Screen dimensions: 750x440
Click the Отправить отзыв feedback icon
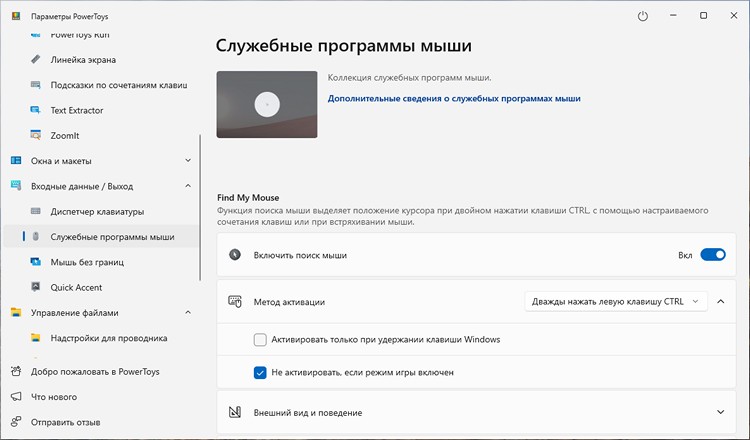(x=16, y=422)
